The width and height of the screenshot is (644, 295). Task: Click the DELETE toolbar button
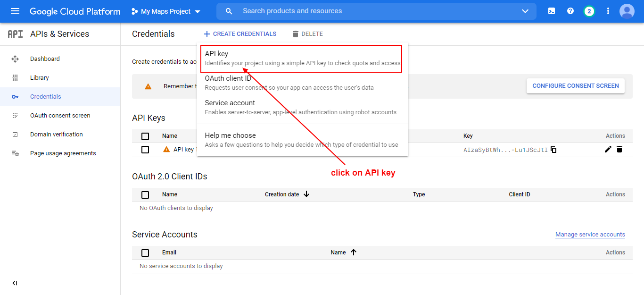pyautogui.click(x=307, y=34)
